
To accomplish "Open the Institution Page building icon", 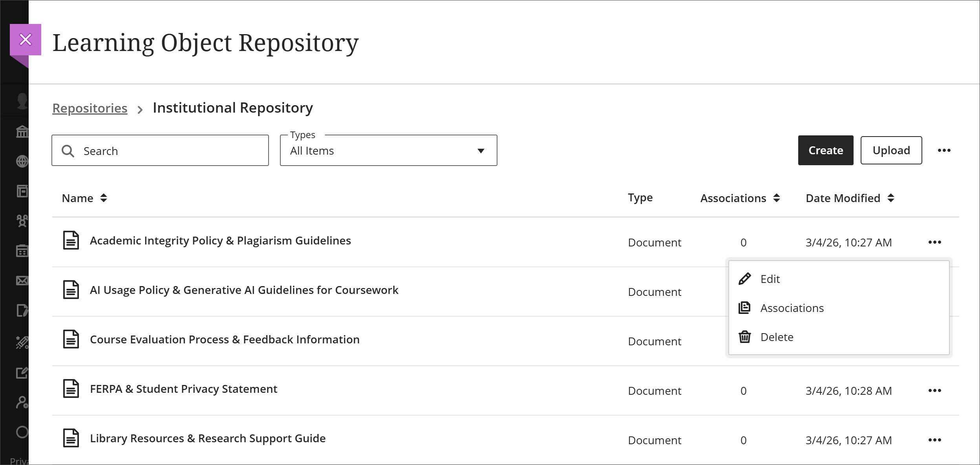I will click(22, 131).
